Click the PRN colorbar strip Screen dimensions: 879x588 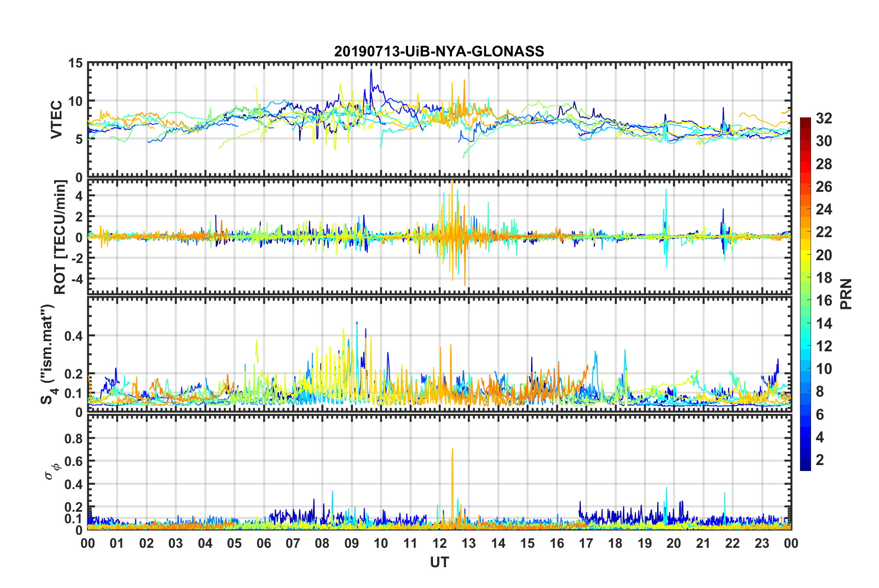point(805,294)
